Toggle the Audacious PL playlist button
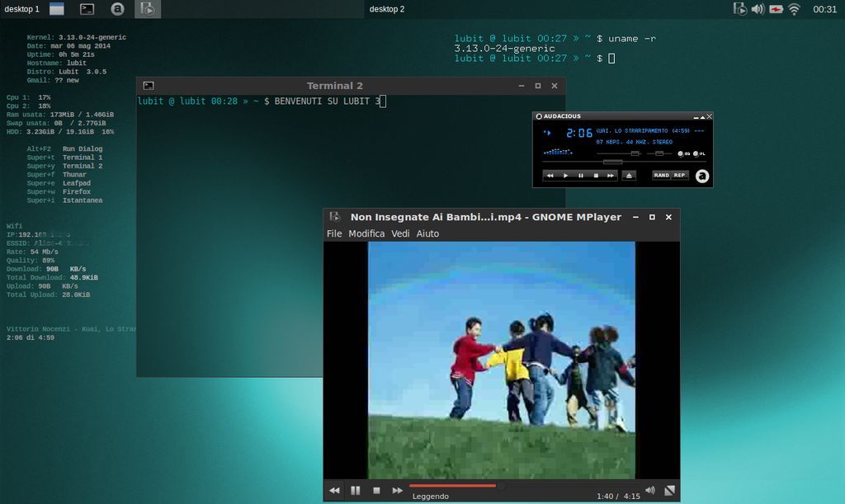 coord(698,153)
